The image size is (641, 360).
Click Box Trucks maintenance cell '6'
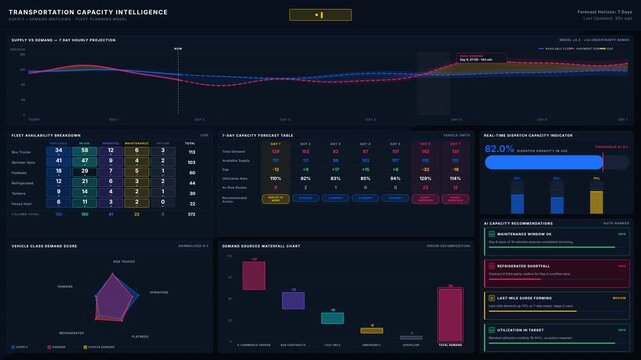[137, 151]
